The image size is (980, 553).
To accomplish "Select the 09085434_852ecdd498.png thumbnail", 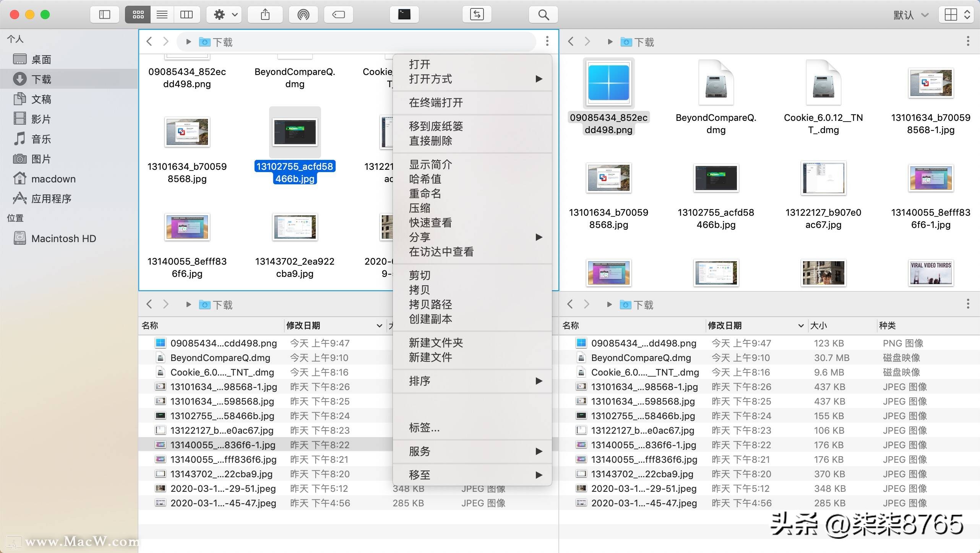I will pyautogui.click(x=608, y=83).
